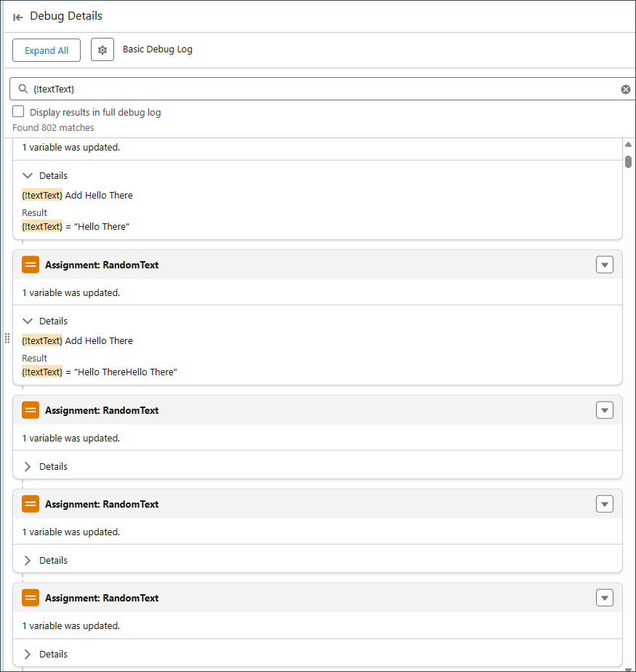The image size is (636, 672).
Task: Click the {!textText} search input field
Action: pos(321,89)
